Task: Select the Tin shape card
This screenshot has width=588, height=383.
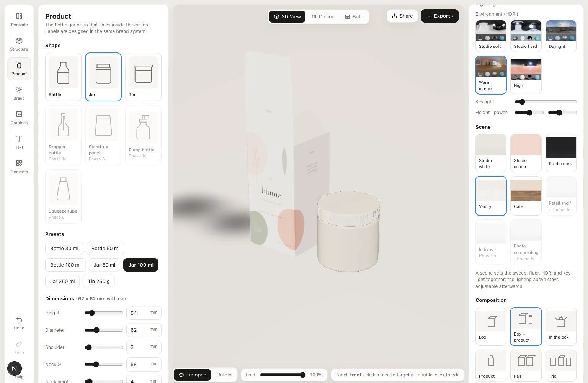Action: pos(143,77)
